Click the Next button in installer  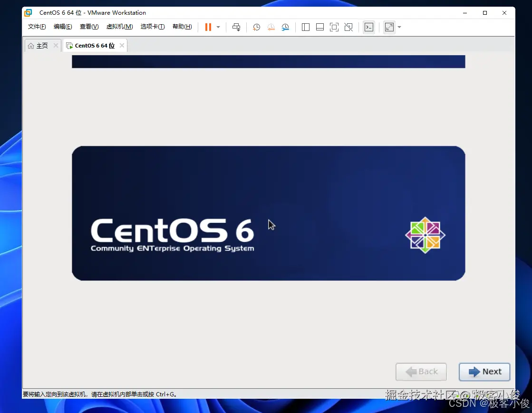tap(484, 372)
